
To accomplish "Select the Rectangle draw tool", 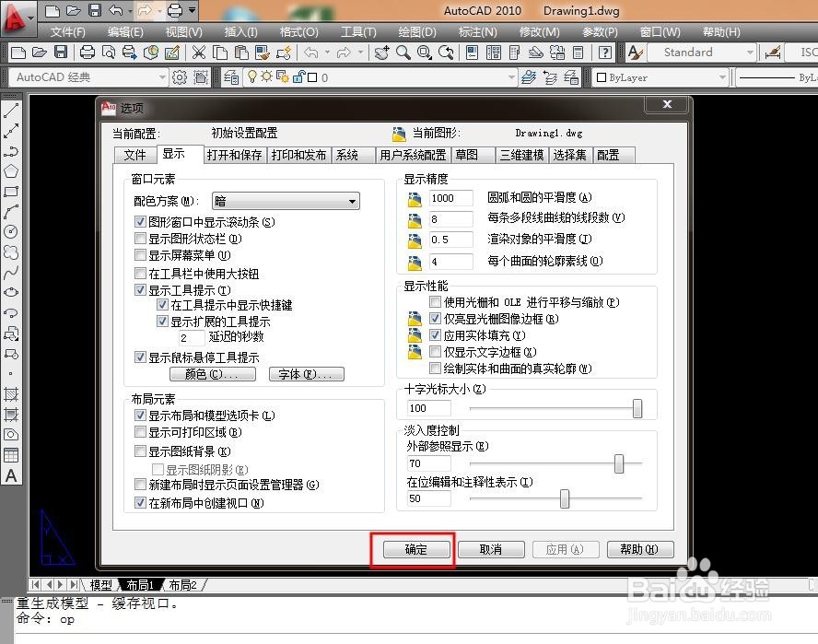I will (11, 192).
